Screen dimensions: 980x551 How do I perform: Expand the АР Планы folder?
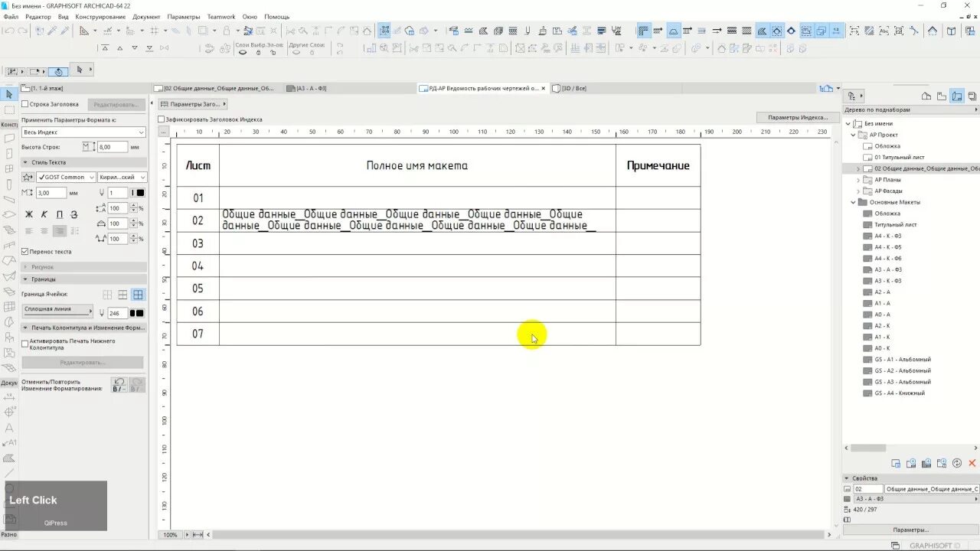pos(858,180)
